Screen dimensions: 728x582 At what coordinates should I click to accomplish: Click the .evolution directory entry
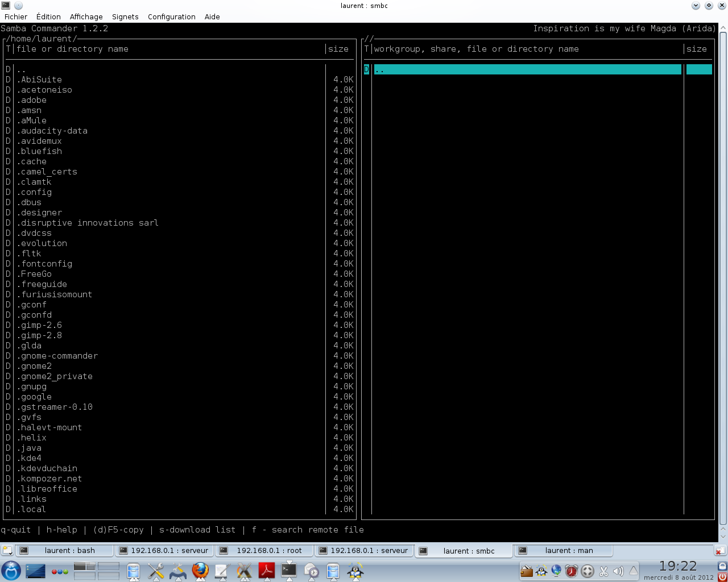pos(180,243)
